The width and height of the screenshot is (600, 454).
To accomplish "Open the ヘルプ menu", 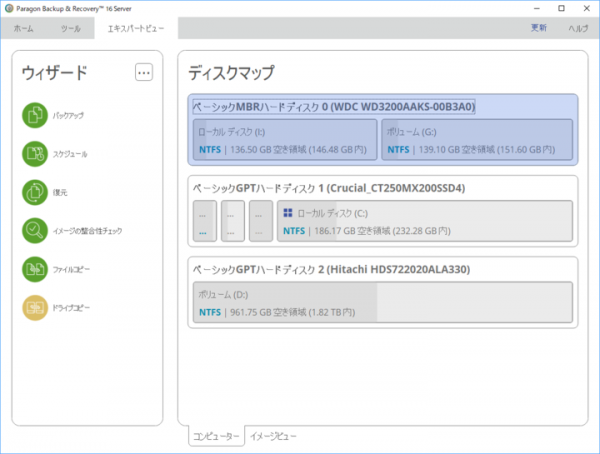I will pos(578,28).
